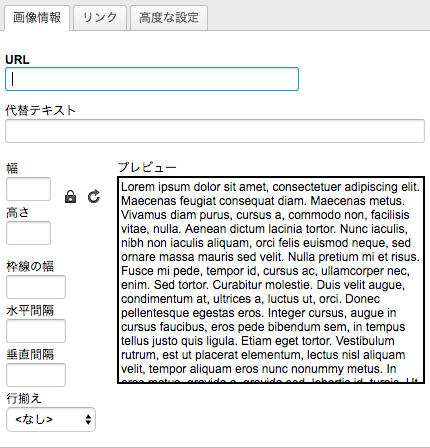The height and width of the screenshot is (448, 430).
Task: Click the 枠線の幅 label text
Action: 30,266
